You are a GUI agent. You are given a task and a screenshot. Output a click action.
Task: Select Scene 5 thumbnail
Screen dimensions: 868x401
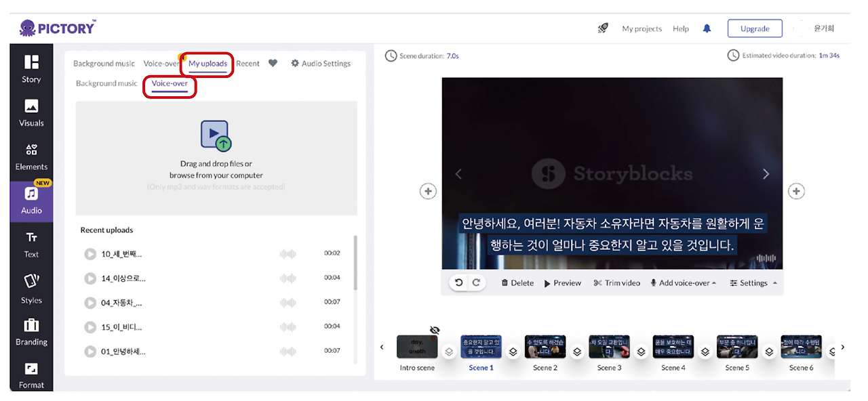click(x=737, y=347)
